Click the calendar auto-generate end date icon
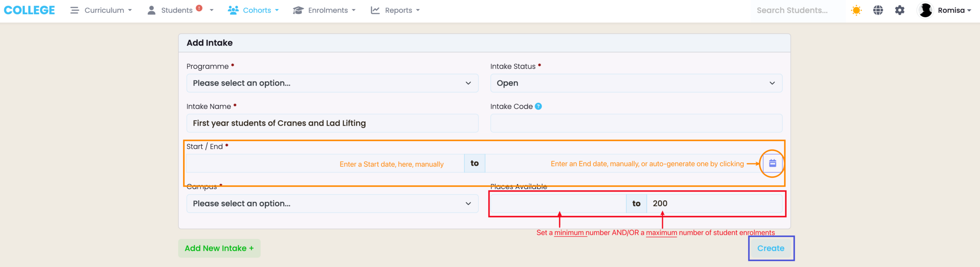 coord(772,163)
